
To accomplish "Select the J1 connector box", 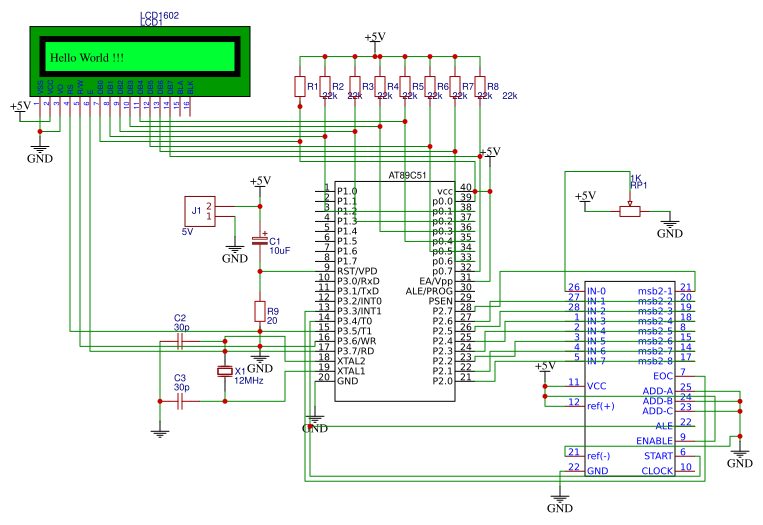I will pos(201,211).
